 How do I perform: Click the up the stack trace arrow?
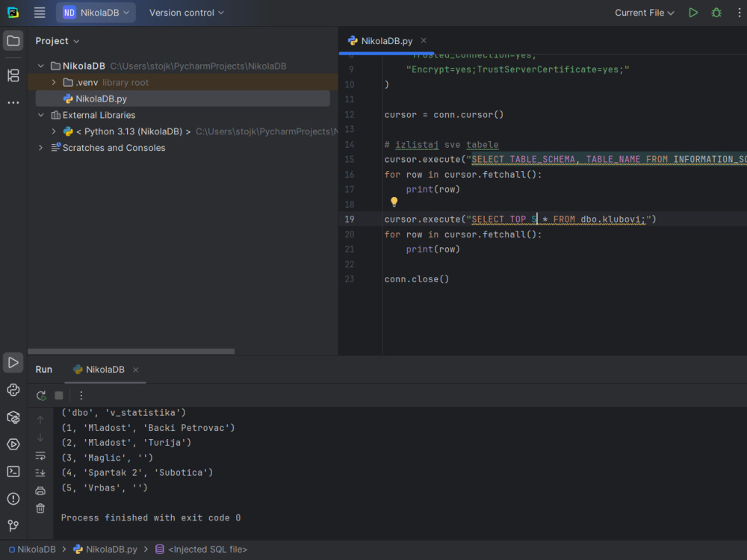40,420
